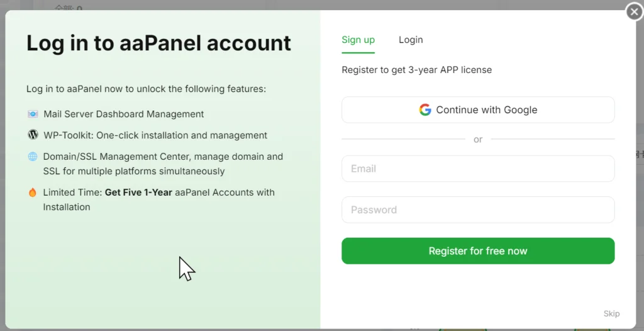Switch to the Sign up tab
This screenshot has height=331, width=644.
(358, 40)
